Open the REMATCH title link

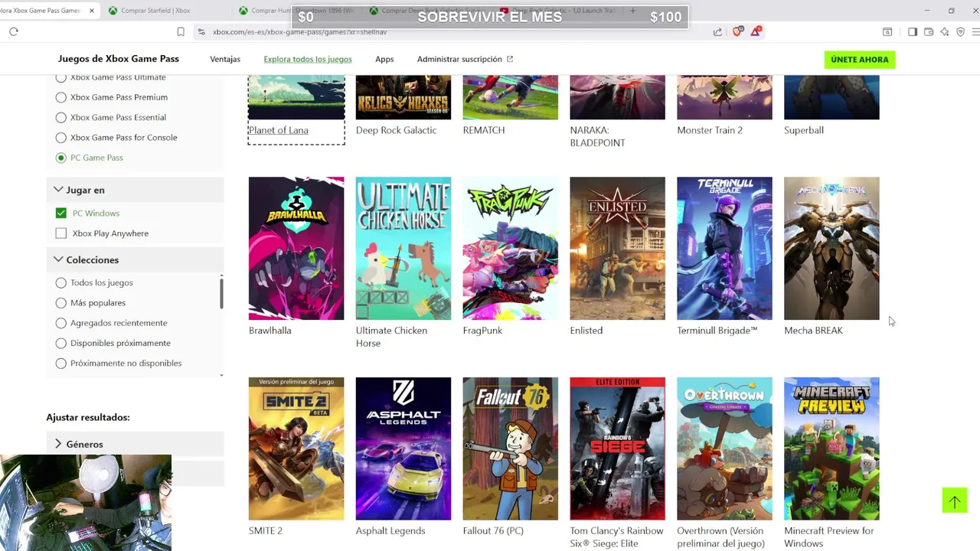pos(484,130)
